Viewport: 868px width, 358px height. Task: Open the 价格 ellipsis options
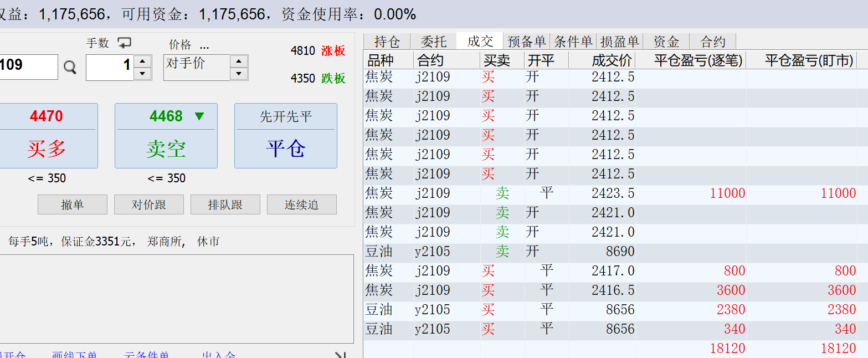204,45
